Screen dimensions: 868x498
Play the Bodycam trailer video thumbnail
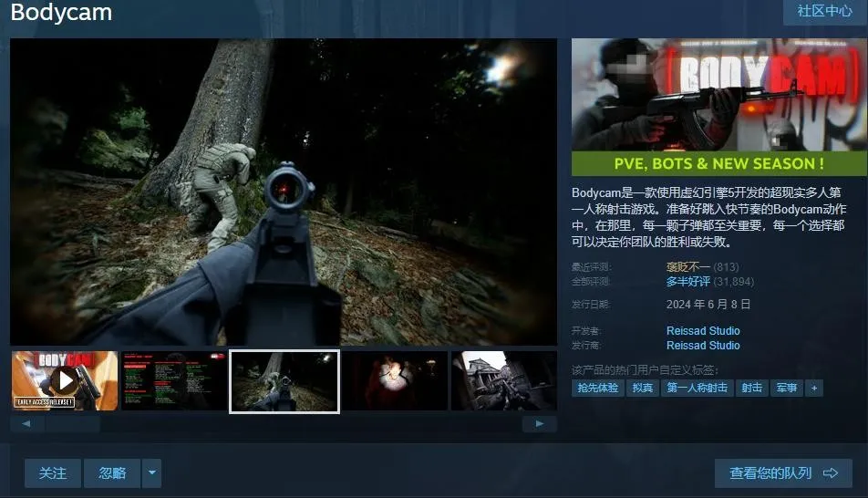click(x=65, y=380)
